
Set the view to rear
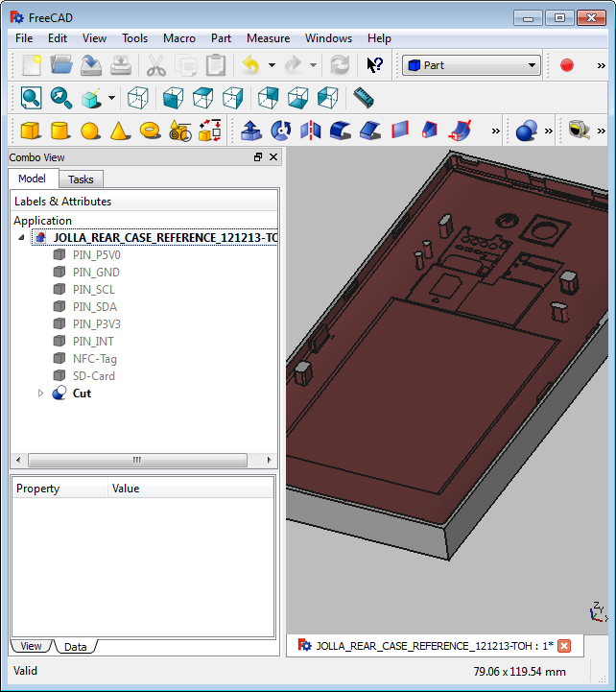tap(269, 98)
